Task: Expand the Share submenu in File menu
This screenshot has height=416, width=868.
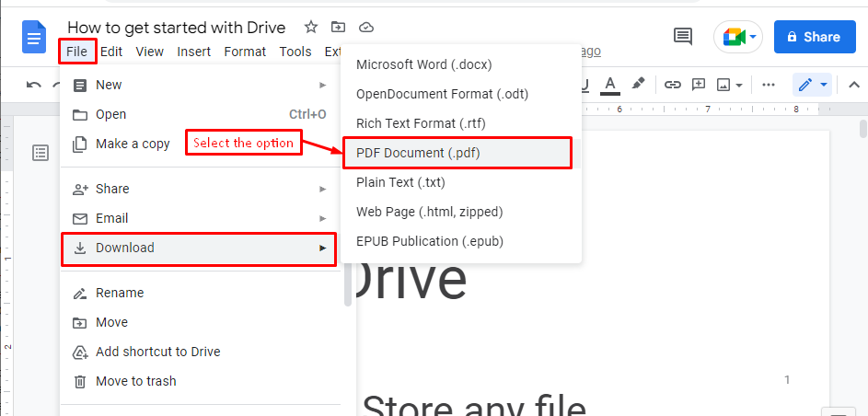Action: point(201,190)
